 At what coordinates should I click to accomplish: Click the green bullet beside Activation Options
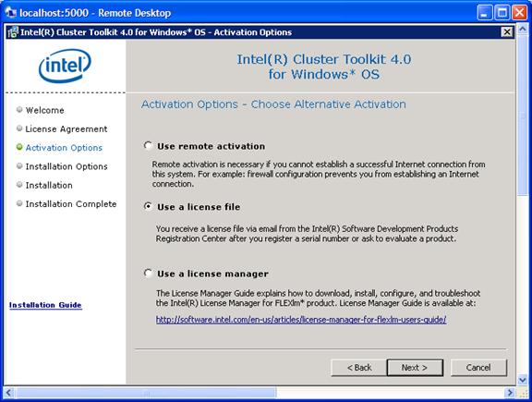click(19, 147)
